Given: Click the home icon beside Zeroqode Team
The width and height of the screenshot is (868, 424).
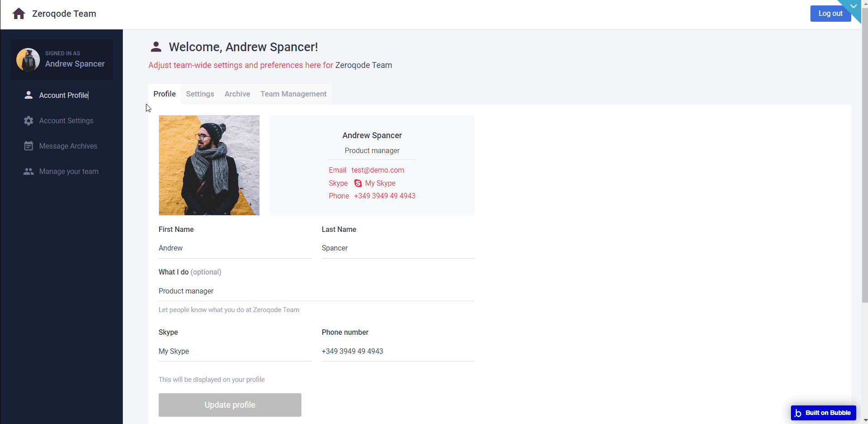Looking at the screenshot, I should pos(19,14).
